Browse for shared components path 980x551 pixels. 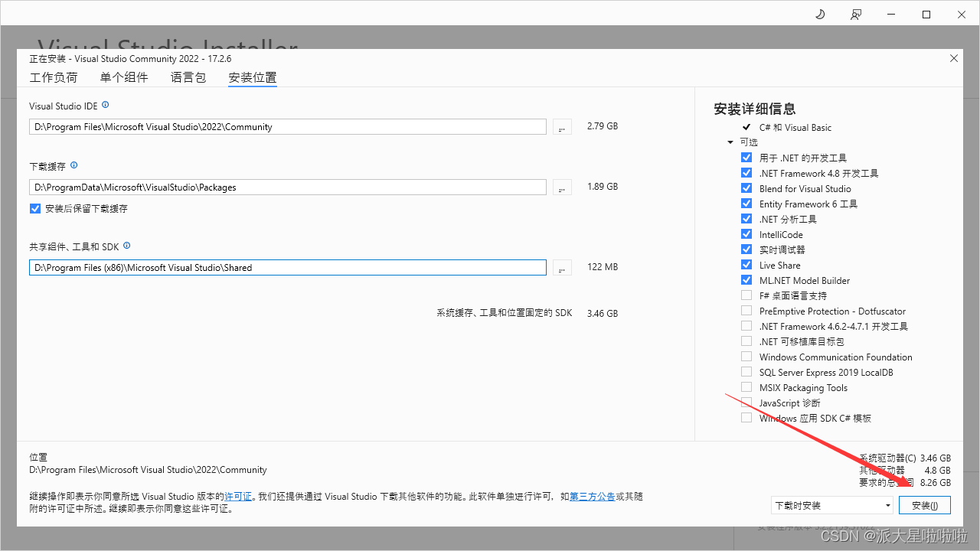coord(562,268)
